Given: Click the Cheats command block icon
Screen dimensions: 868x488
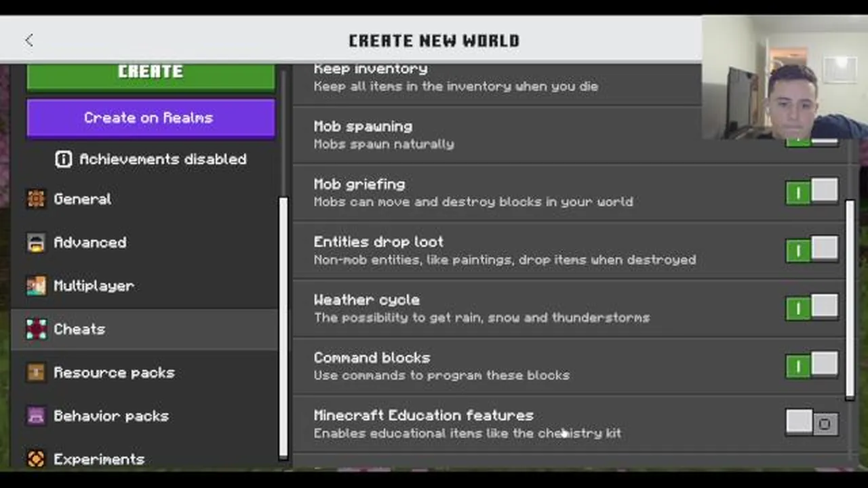Looking at the screenshot, I should tap(36, 329).
